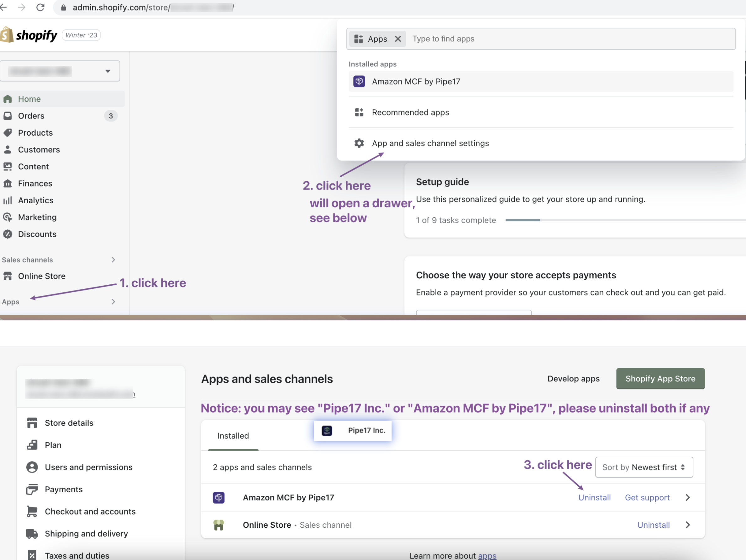Click the Orders count badge 3

[111, 116]
